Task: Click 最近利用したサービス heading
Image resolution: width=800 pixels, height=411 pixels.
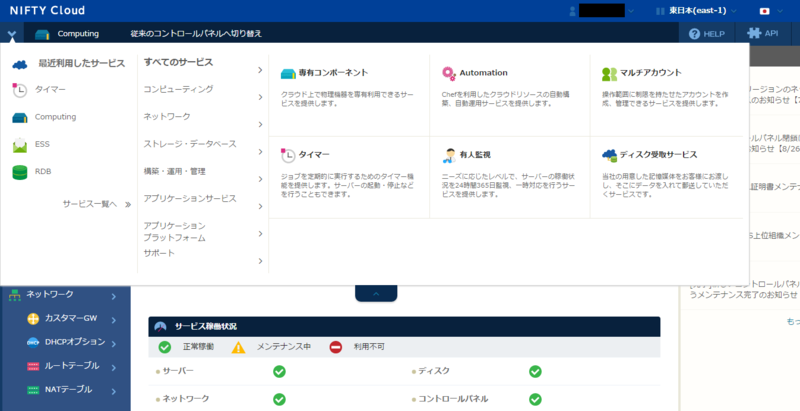Action: pyautogui.click(x=82, y=63)
